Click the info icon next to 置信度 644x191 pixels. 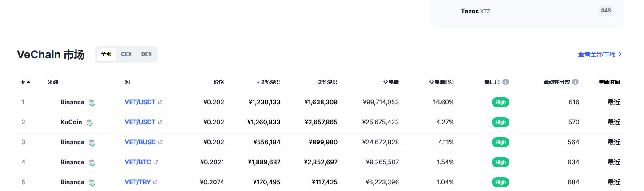pos(505,82)
